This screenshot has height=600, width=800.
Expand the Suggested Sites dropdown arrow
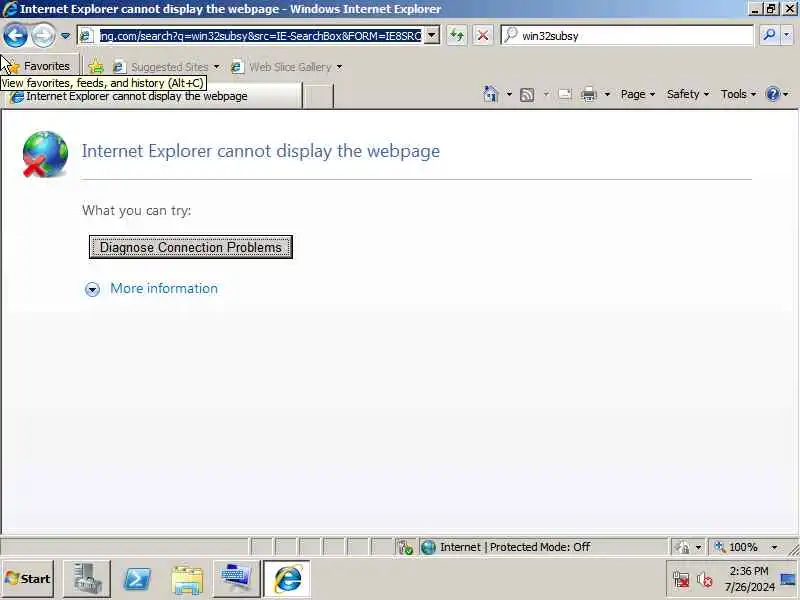[x=216, y=67]
